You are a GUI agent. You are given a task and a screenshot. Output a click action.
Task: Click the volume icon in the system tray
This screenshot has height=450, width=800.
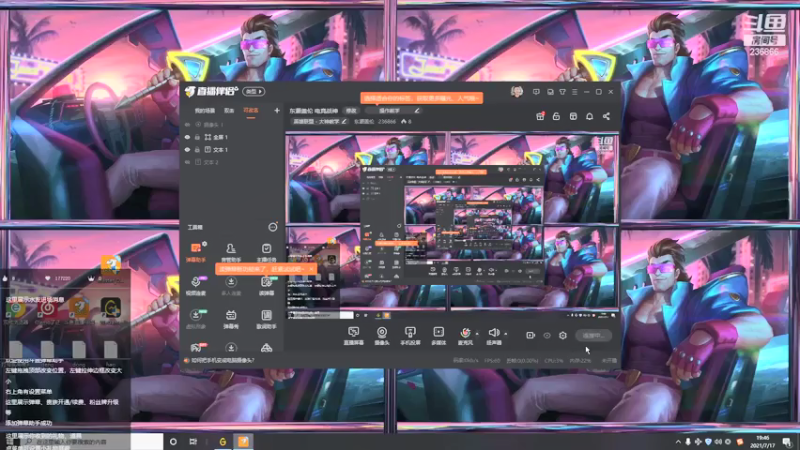pyautogui.click(x=718, y=442)
